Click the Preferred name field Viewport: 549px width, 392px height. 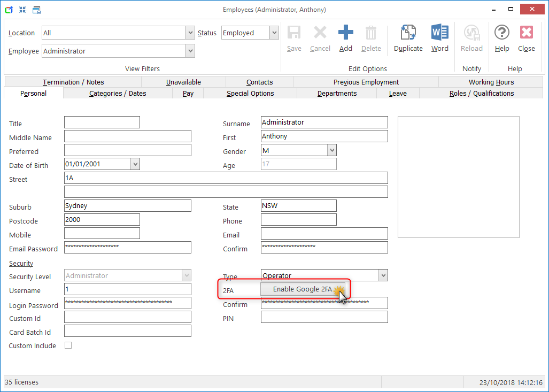(x=128, y=150)
